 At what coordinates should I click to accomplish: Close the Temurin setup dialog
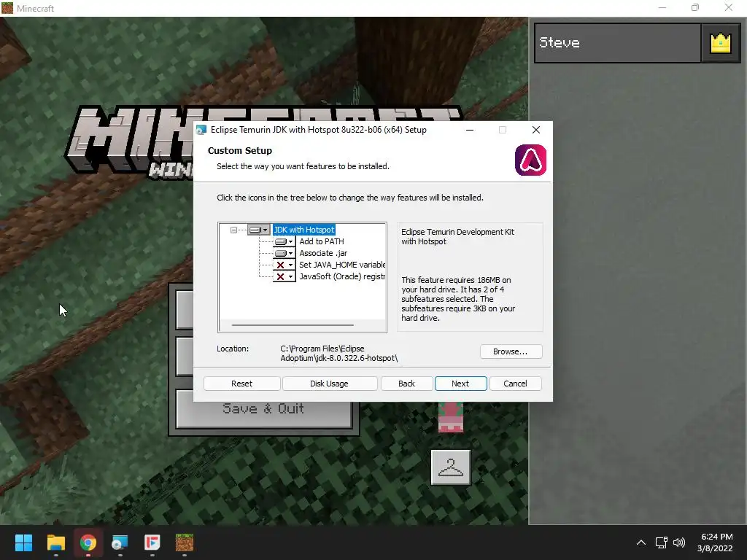[536, 130]
